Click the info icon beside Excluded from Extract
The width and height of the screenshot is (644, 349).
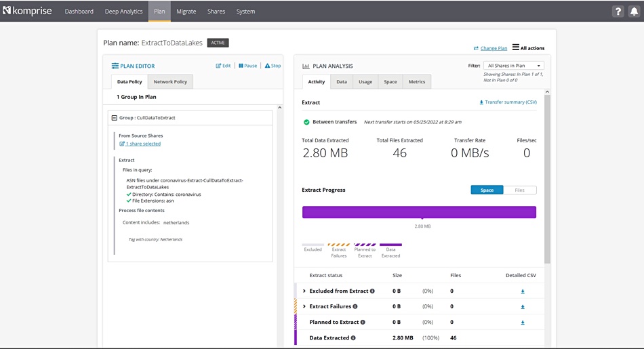(x=373, y=291)
